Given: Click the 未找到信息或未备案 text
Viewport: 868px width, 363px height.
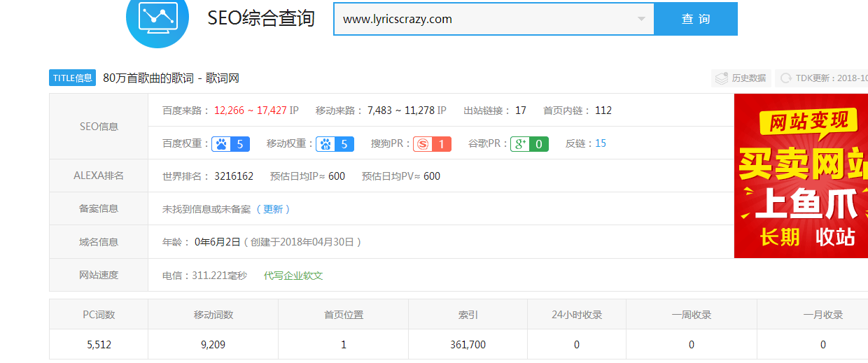Looking at the screenshot, I should [206, 209].
